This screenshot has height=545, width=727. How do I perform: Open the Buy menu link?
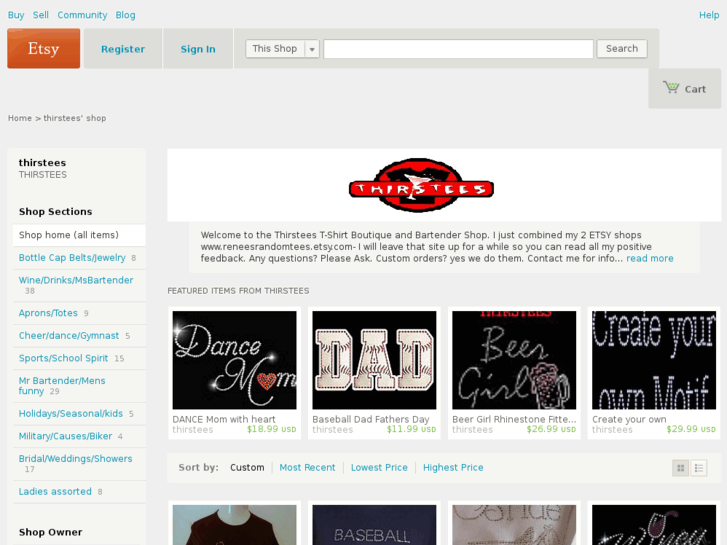16,15
